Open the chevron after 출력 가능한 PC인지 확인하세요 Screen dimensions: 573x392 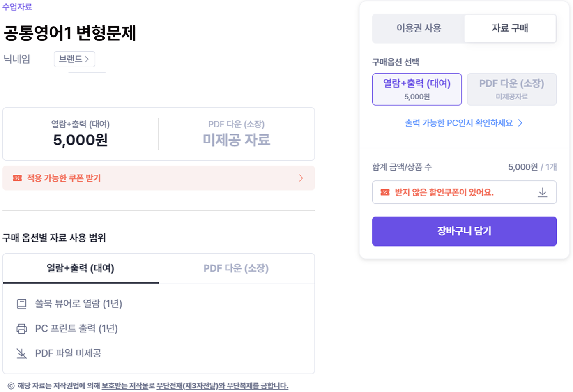coord(520,123)
